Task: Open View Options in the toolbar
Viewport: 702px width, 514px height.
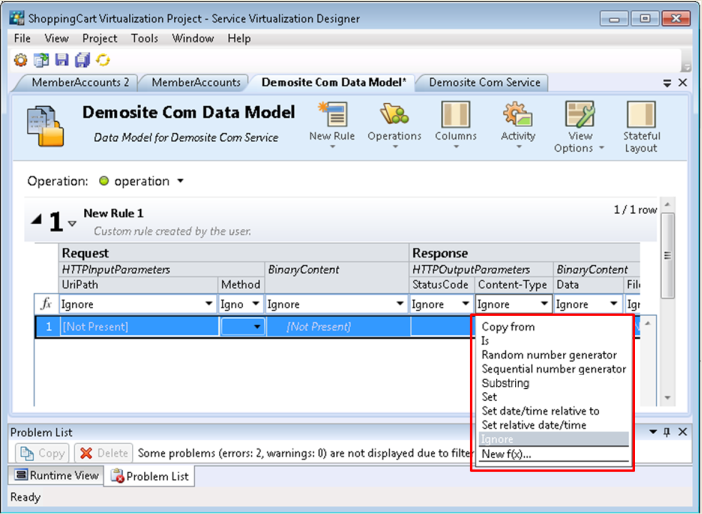Action: point(579,128)
